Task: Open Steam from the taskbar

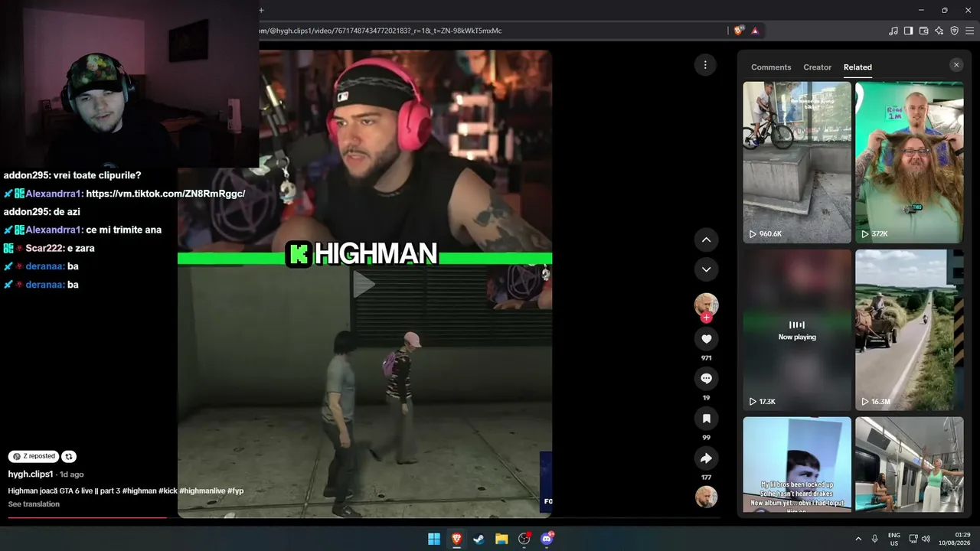Action: [479, 539]
